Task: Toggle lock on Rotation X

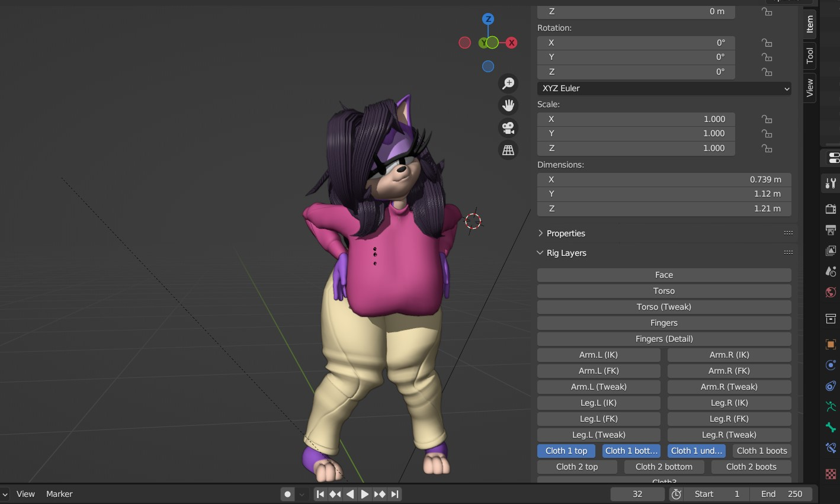Action: (767, 43)
